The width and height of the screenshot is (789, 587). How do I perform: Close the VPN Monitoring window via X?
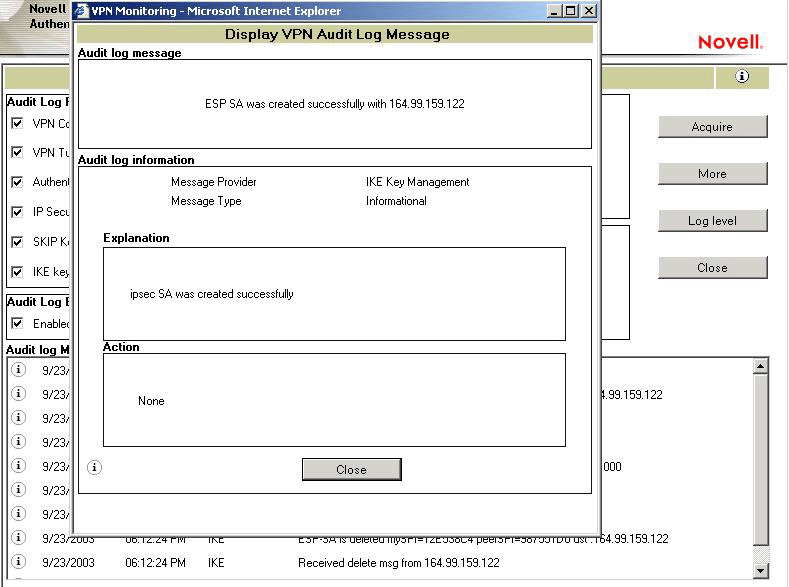click(589, 11)
